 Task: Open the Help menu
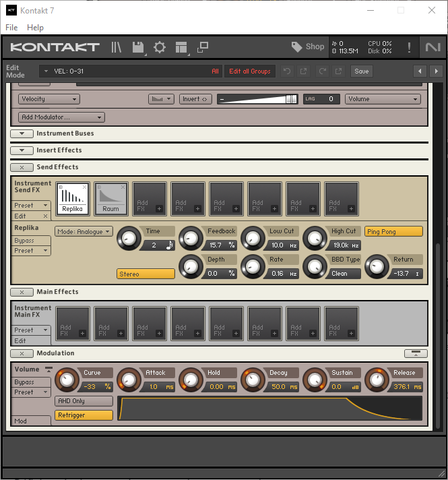coord(35,28)
